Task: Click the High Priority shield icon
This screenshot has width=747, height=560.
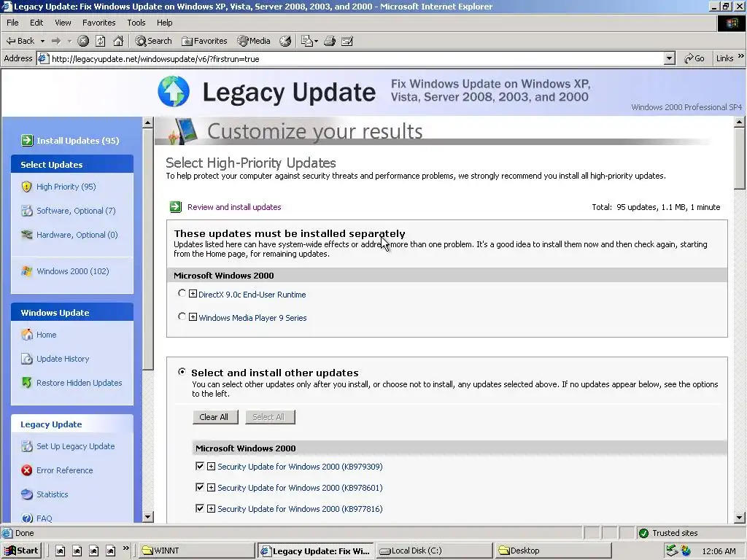Action: (x=27, y=187)
